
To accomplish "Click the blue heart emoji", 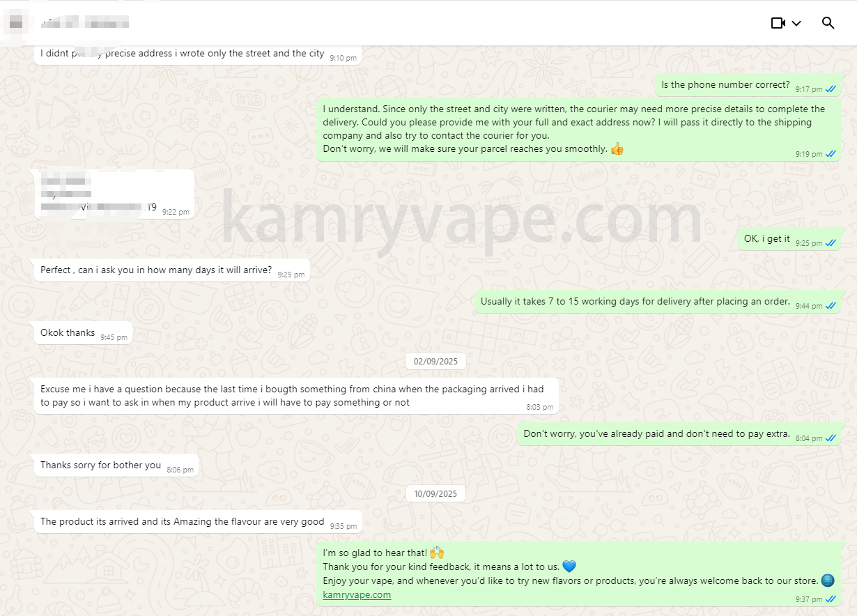I will pyautogui.click(x=569, y=567).
